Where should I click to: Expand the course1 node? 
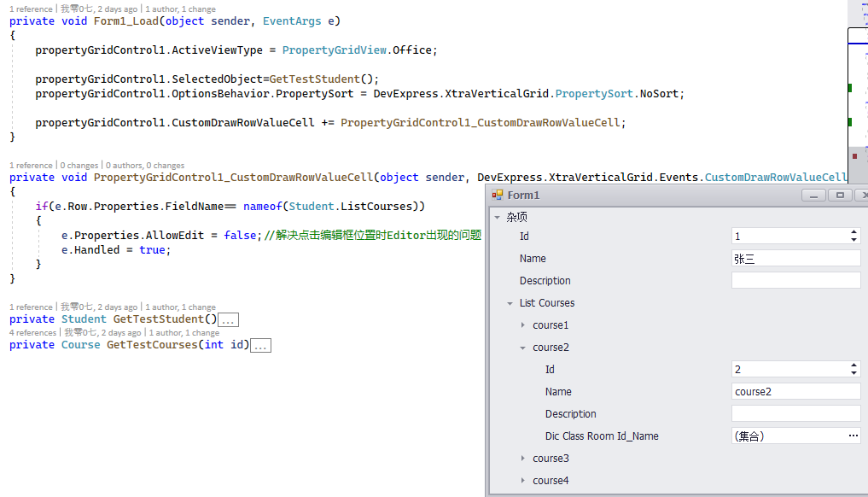(523, 325)
